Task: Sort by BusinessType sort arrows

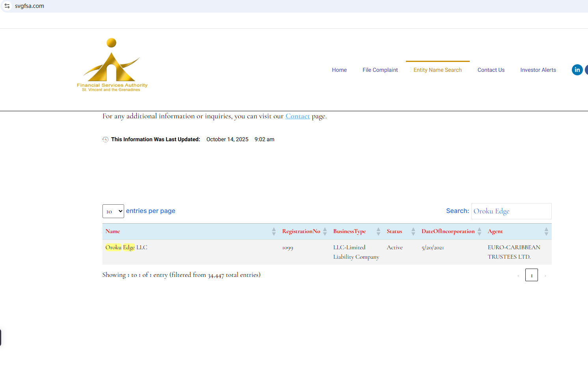Action: (378, 232)
